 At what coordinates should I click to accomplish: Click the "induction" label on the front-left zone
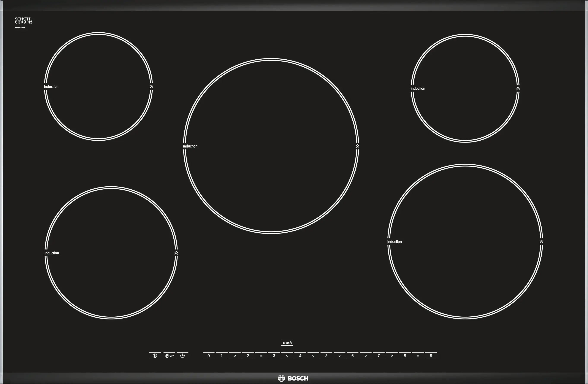coord(52,253)
